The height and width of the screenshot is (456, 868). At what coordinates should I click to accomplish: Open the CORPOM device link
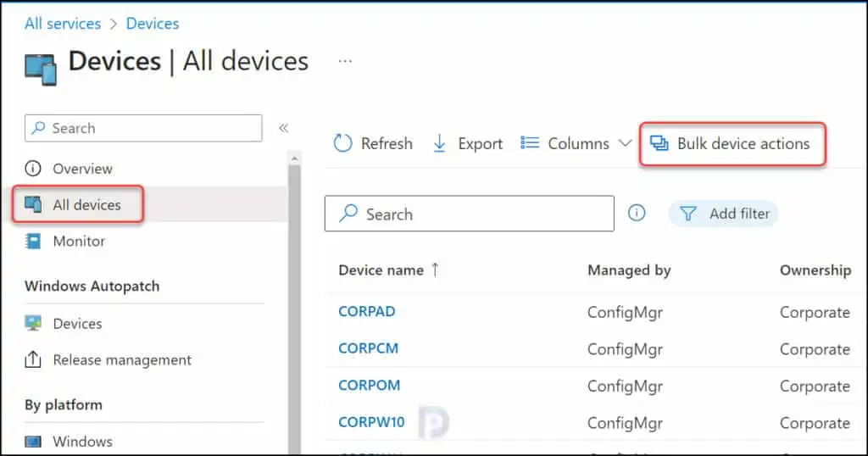pos(370,385)
